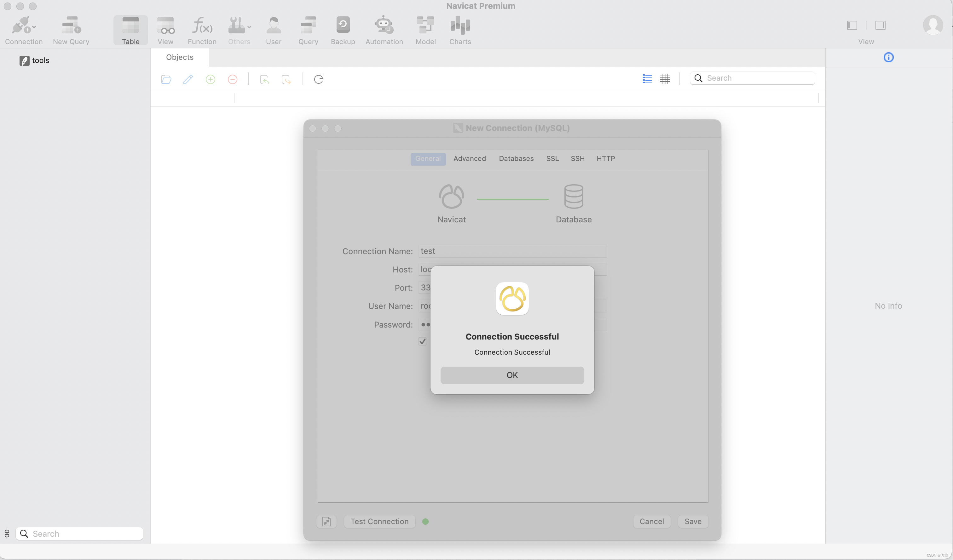Viewport: 953px width, 560px height.
Task: Toggle the grid view display mode
Action: click(665, 79)
